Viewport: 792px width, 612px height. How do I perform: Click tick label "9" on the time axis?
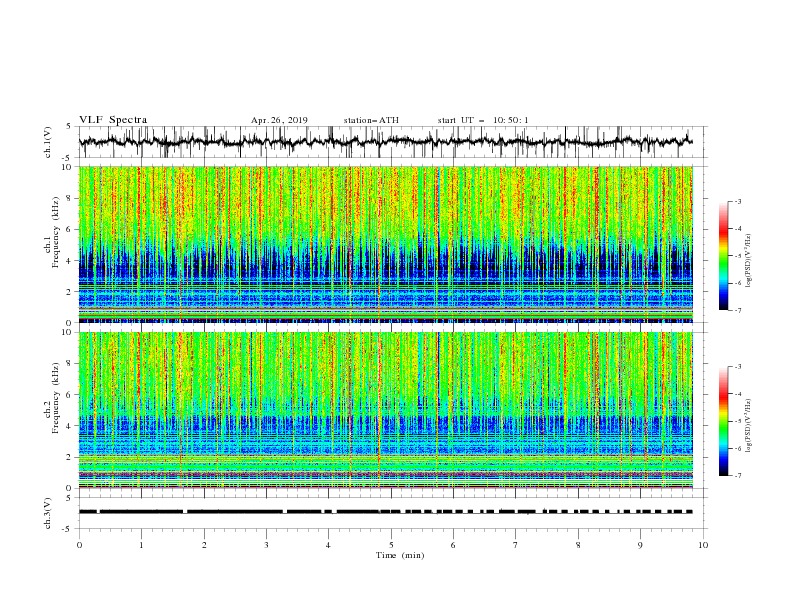tap(640, 545)
